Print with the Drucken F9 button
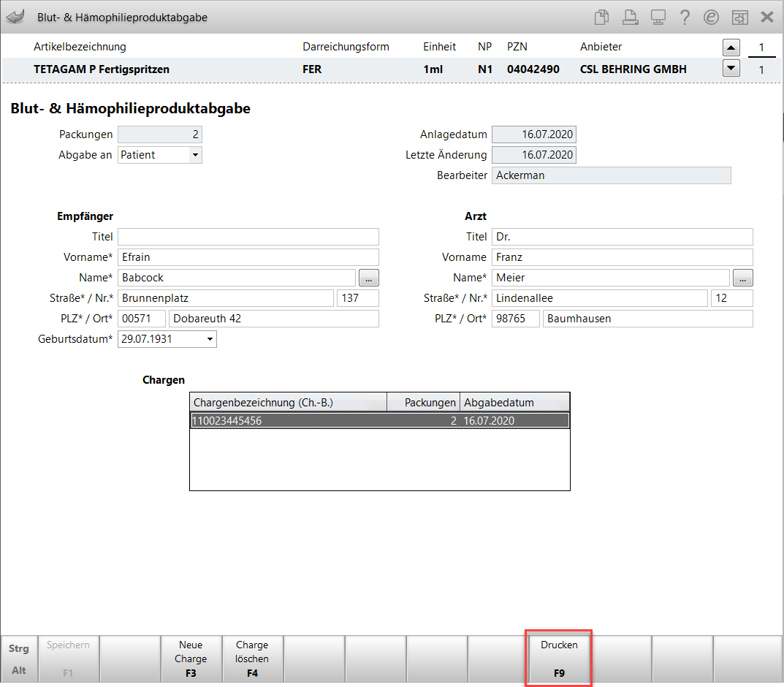Viewport: 784px width, 687px height. [x=559, y=659]
